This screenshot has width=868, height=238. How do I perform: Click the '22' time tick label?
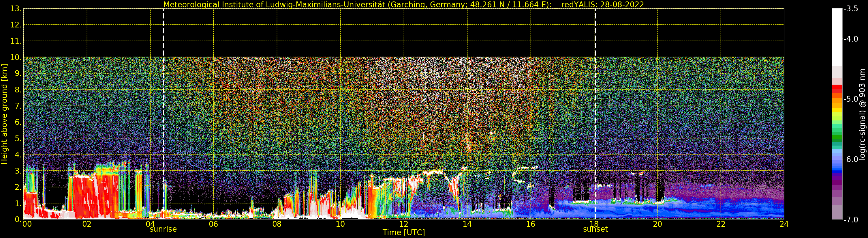pos(721,224)
